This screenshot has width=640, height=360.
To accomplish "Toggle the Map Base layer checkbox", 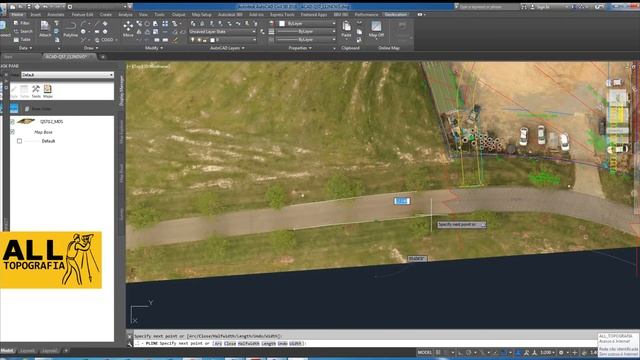I will pos(13,132).
